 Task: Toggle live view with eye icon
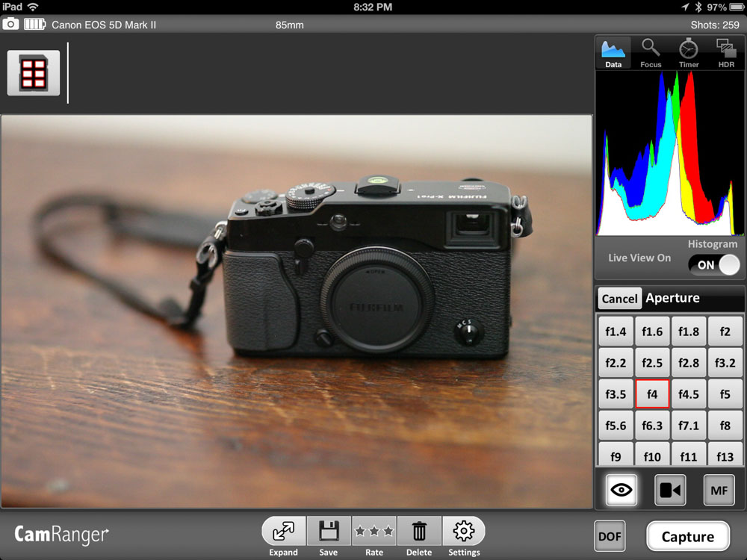point(622,490)
